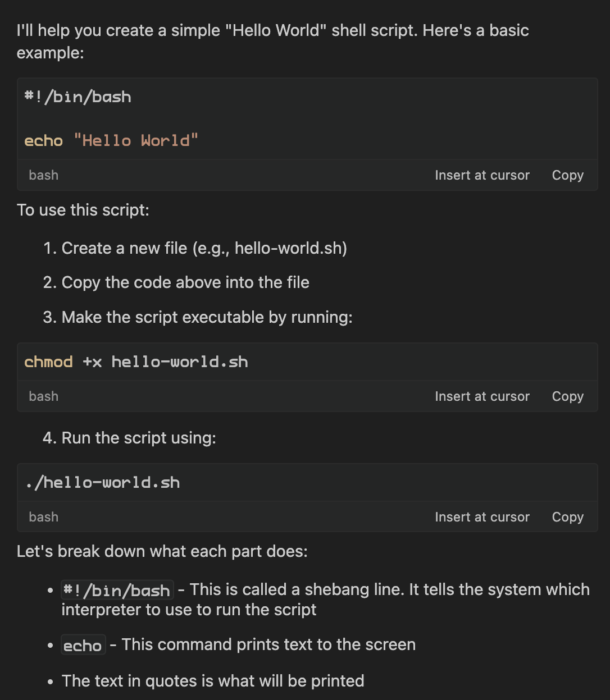Click the inline echo code chip
610x700 pixels.
pyautogui.click(x=83, y=644)
